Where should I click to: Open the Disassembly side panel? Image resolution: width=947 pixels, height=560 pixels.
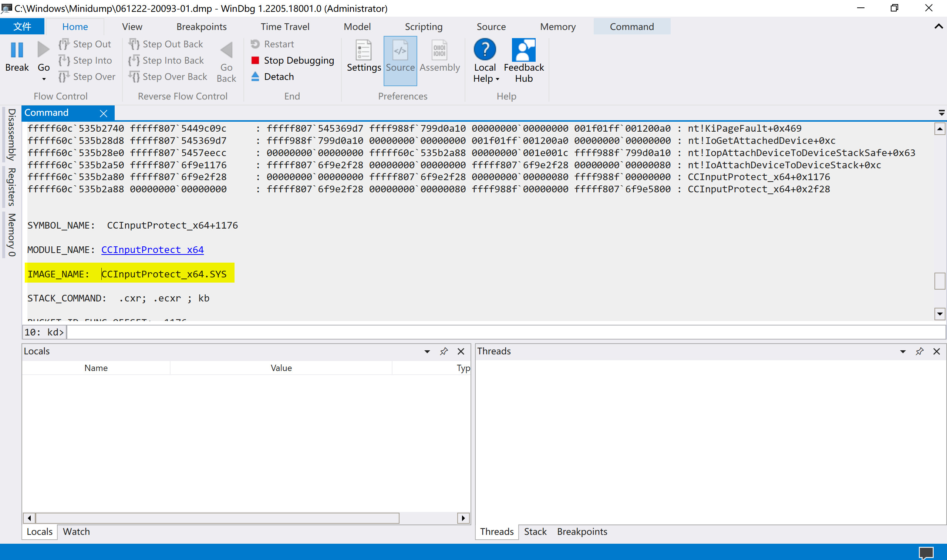coord(11,135)
